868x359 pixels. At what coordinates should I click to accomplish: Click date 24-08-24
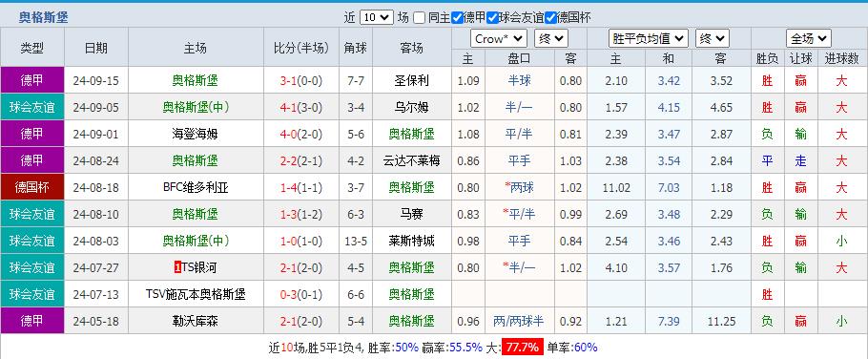(x=95, y=160)
